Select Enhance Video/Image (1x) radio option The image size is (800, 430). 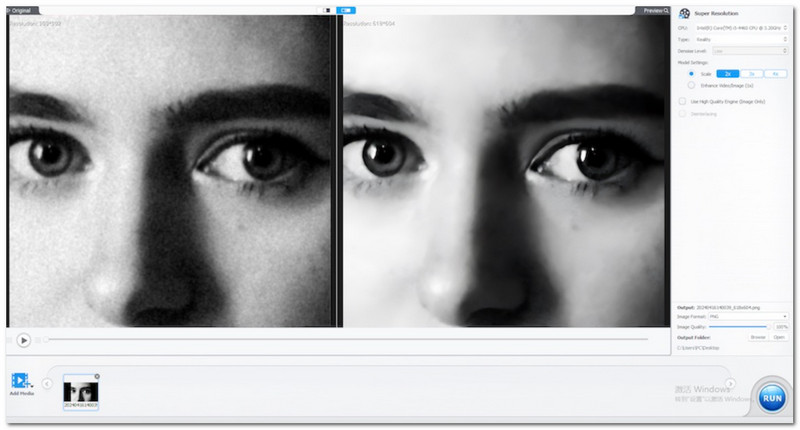[x=690, y=86]
